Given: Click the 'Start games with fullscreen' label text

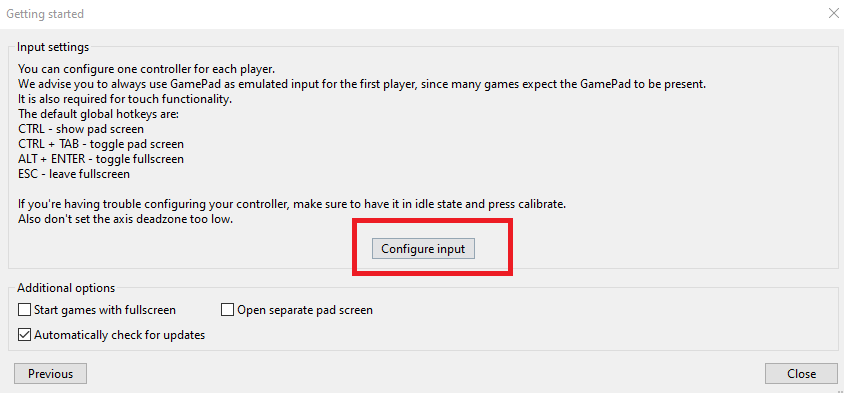Looking at the screenshot, I should pyautogui.click(x=105, y=310).
